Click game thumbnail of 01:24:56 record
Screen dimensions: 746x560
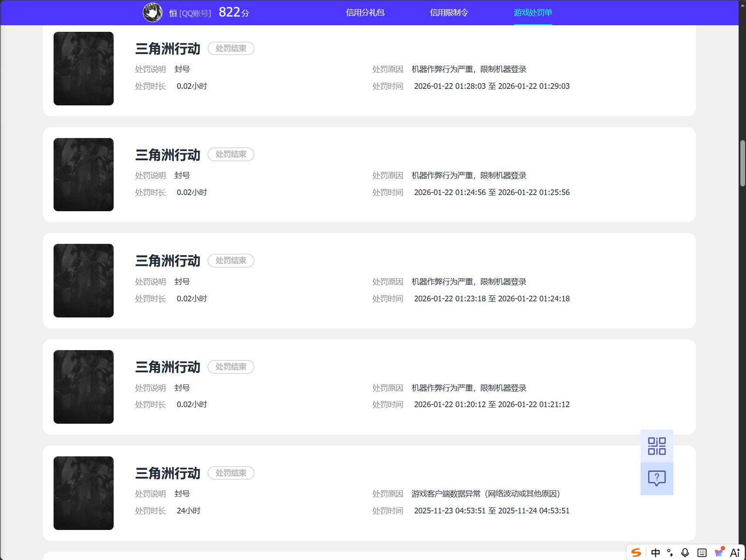[x=84, y=175]
